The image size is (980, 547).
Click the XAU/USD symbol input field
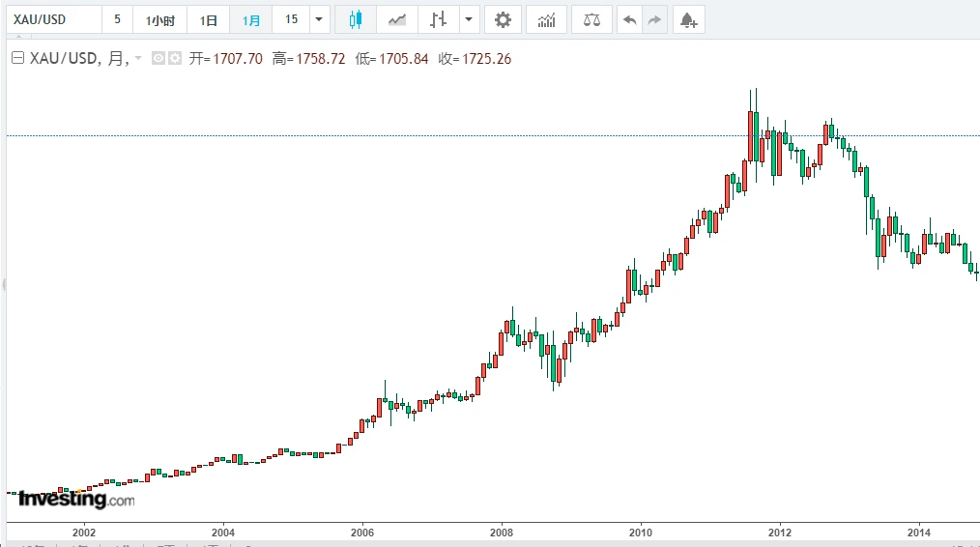click(53, 19)
